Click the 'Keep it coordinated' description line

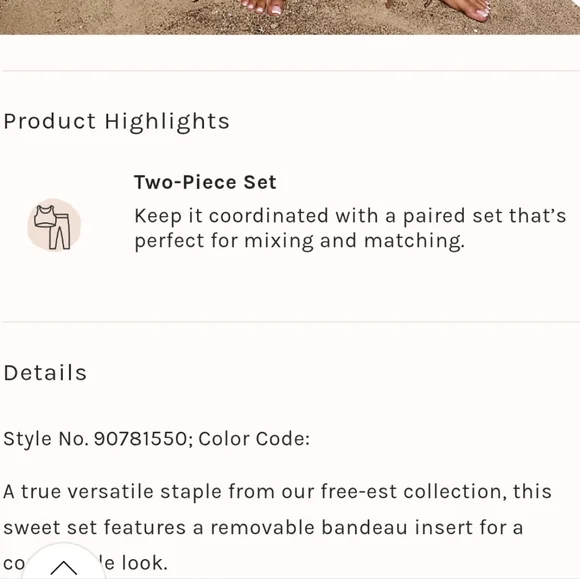[x=350, y=216]
